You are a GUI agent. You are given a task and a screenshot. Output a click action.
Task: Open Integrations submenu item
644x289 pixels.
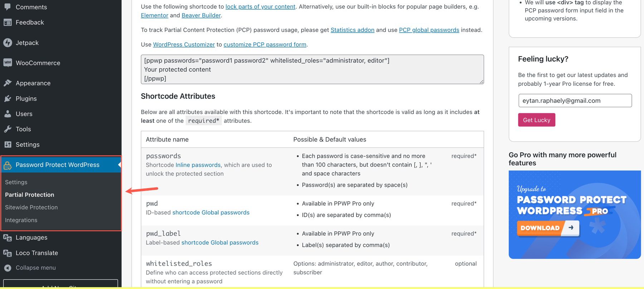[21, 220]
